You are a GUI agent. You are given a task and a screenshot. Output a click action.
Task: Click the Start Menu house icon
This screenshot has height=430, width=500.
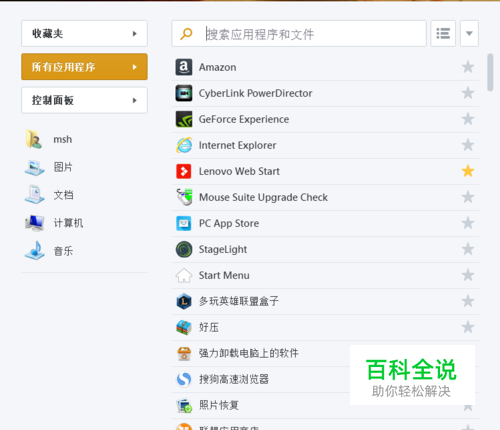point(184,275)
